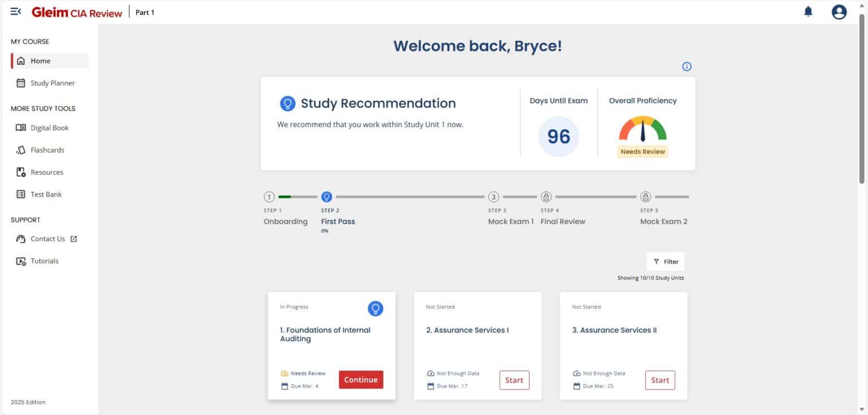
Task: Click the Resources icon
Action: (x=21, y=172)
